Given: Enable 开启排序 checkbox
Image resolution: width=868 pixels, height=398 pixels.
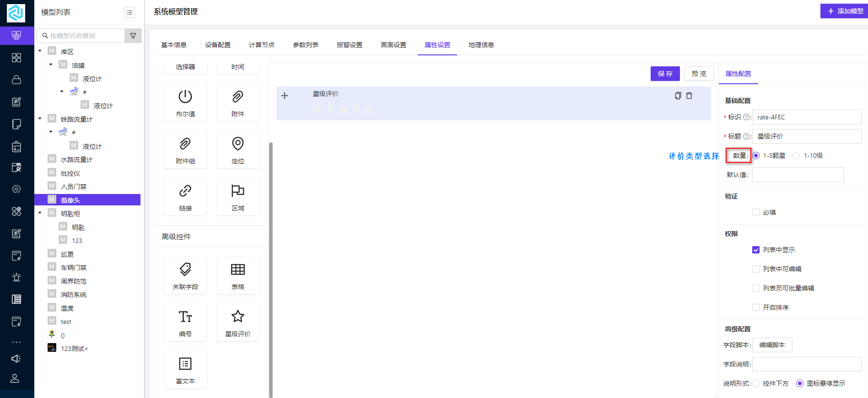Looking at the screenshot, I should pyautogui.click(x=756, y=307).
